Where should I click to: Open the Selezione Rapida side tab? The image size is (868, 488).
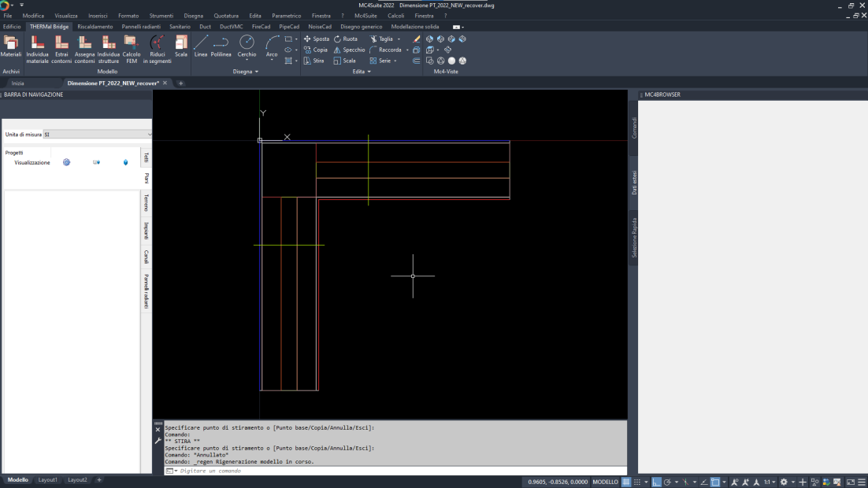point(634,238)
